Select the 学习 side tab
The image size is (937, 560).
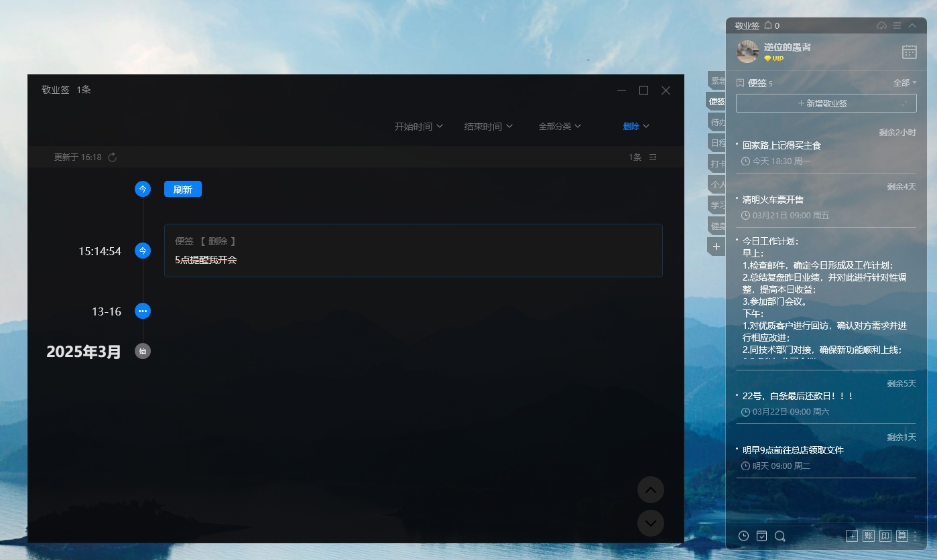tap(716, 205)
